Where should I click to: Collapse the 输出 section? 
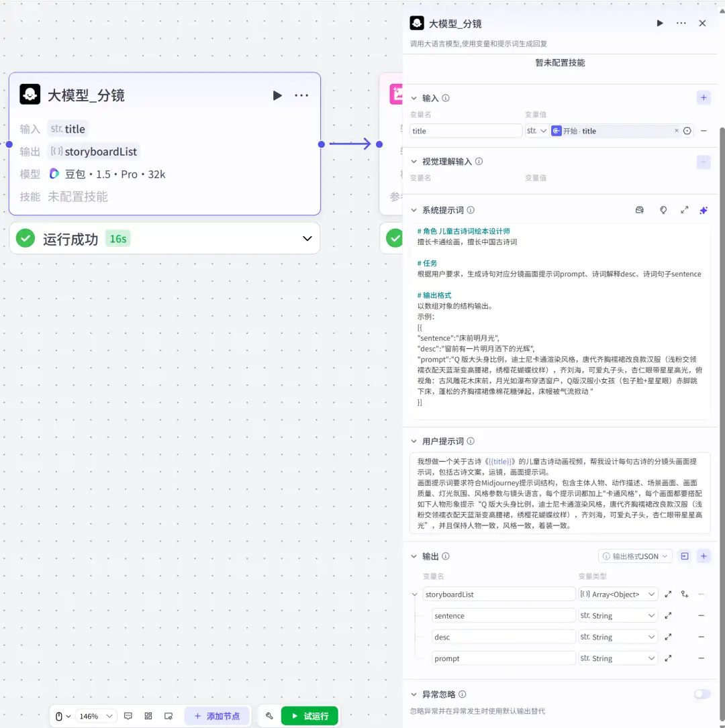(414, 556)
